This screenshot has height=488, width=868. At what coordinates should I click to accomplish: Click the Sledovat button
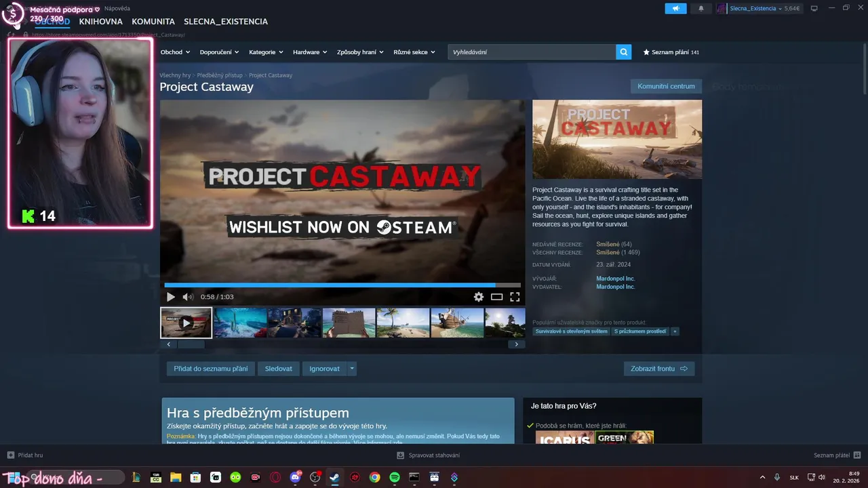click(279, 369)
